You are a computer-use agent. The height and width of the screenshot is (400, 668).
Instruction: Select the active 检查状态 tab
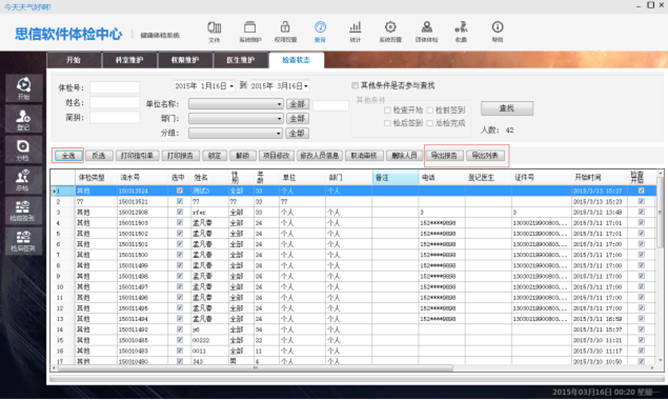(297, 60)
